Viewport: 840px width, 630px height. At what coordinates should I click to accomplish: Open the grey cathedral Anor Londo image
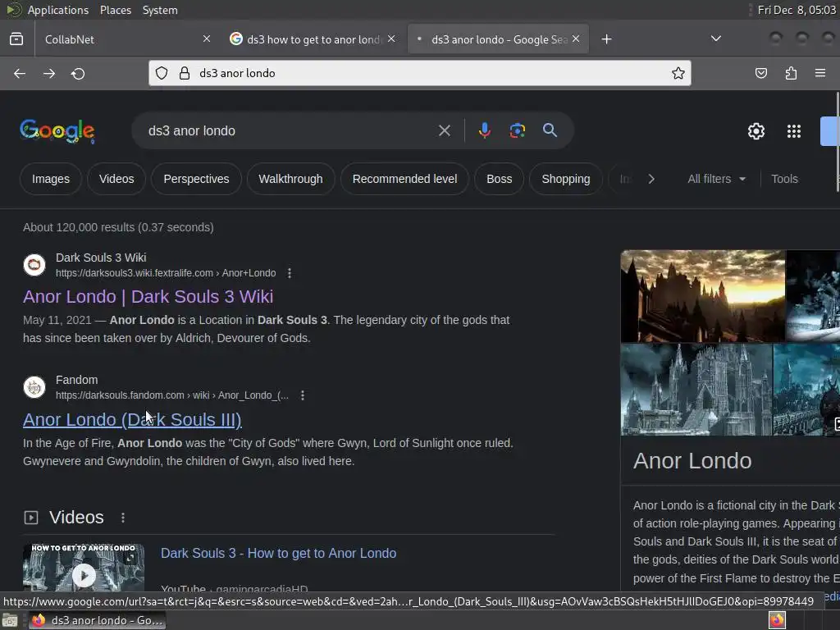click(696, 390)
